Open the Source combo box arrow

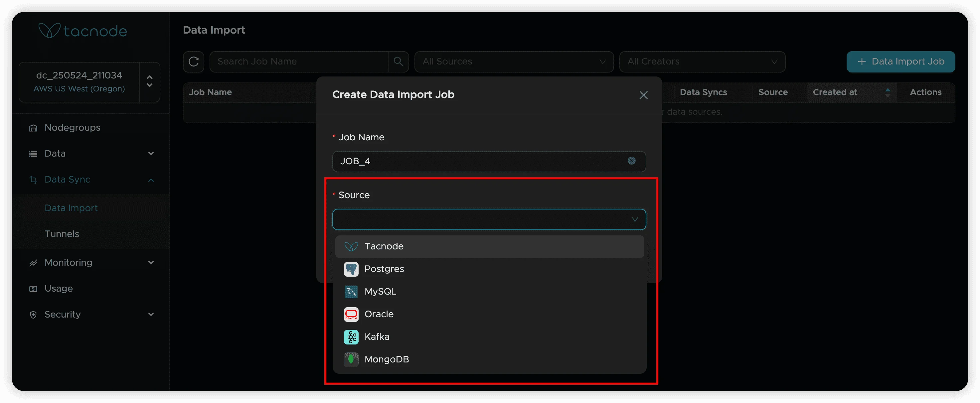634,219
